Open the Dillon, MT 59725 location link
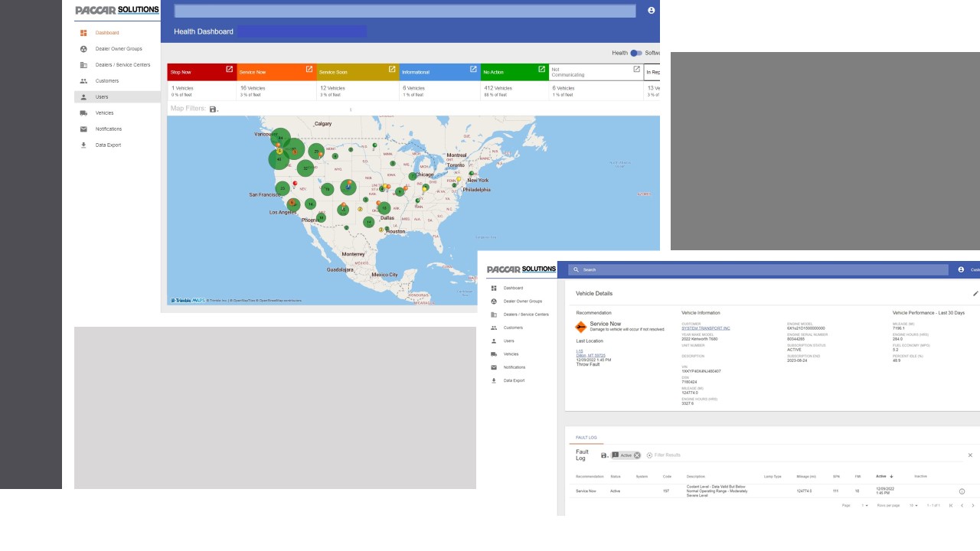The height and width of the screenshot is (551, 980). point(590,356)
